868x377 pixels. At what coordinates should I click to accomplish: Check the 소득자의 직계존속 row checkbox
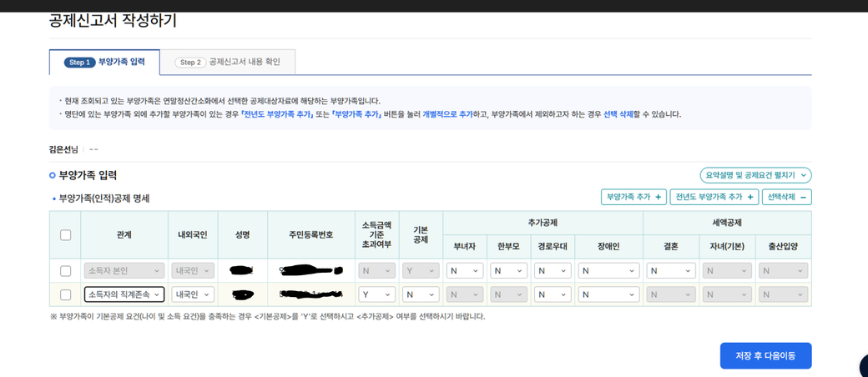click(x=65, y=294)
